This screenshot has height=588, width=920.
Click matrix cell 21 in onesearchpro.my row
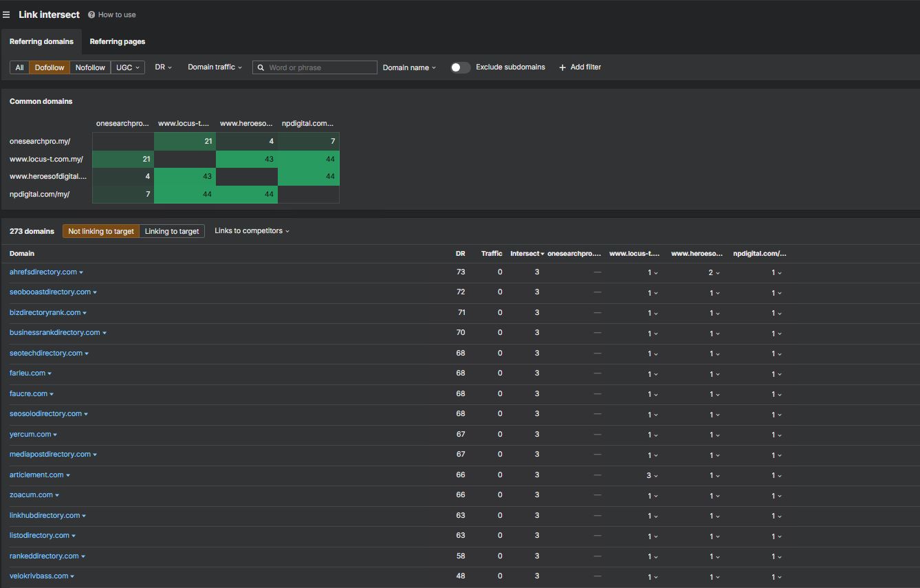[x=185, y=142]
